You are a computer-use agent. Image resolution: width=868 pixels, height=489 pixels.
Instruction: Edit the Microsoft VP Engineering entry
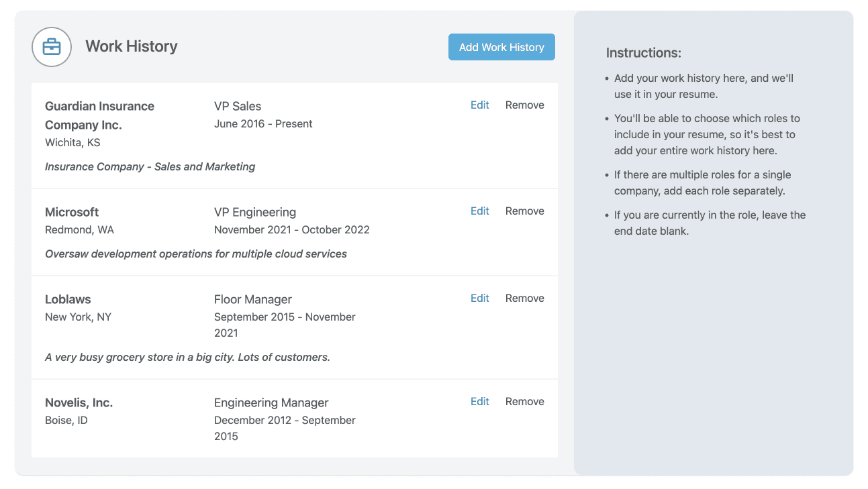[480, 211]
